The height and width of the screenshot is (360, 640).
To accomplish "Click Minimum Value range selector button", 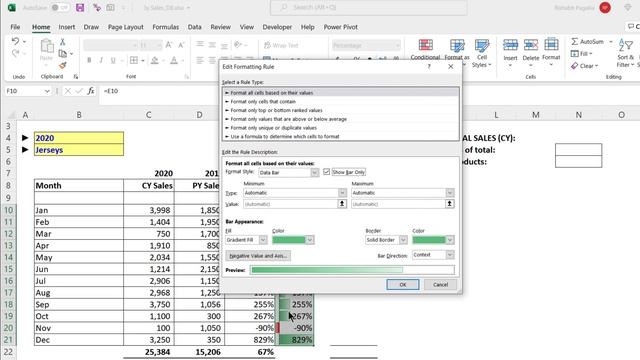I will (342, 204).
